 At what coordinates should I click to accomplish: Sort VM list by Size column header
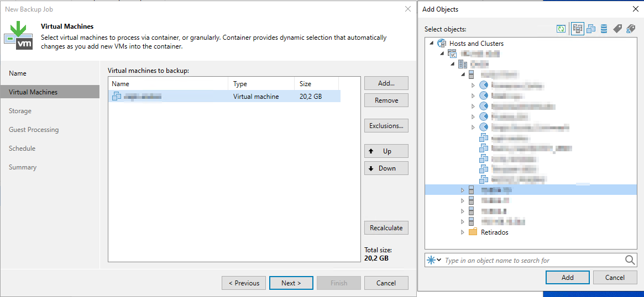coord(315,84)
